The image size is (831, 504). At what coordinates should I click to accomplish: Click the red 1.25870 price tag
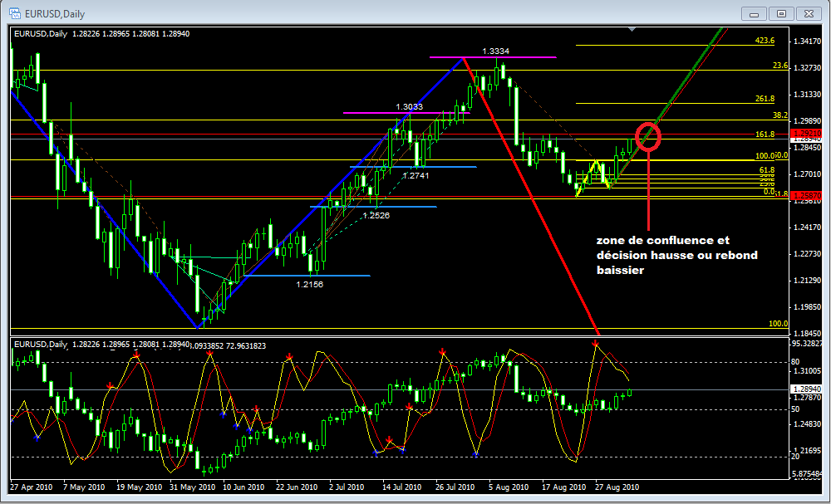(807, 197)
